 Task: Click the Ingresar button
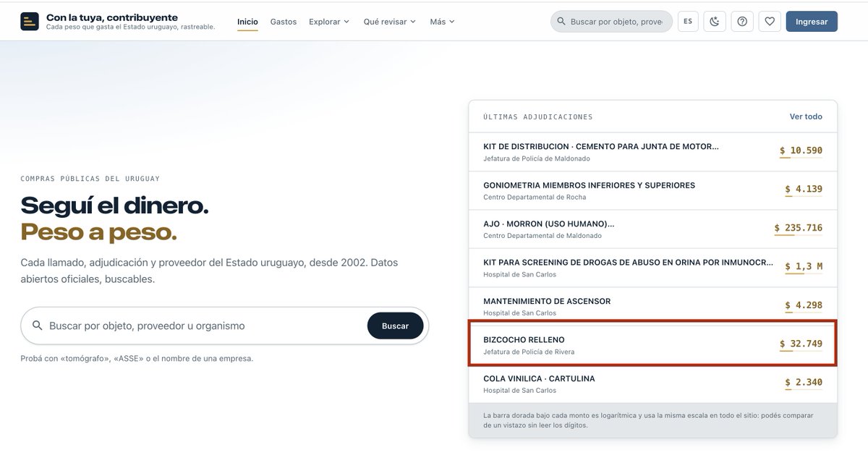coord(812,22)
